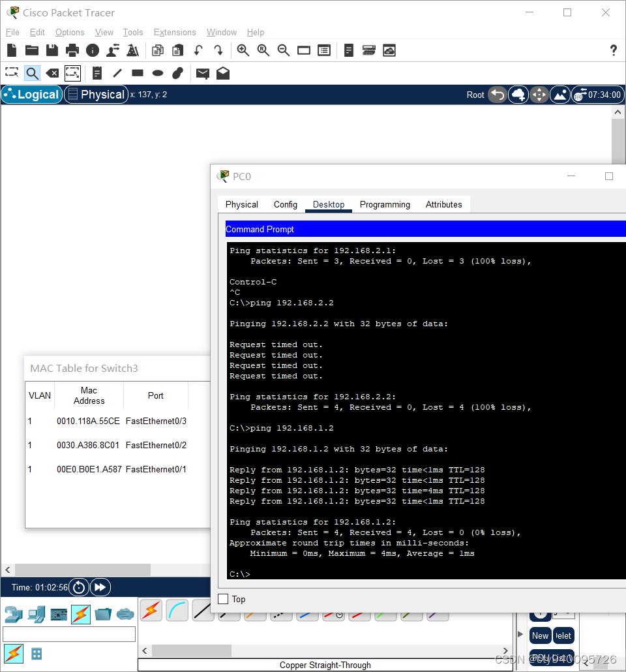Screen dimensions: 626x672
Task: Draw an ellipse with the ellipse tool
Action: pos(158,73)
